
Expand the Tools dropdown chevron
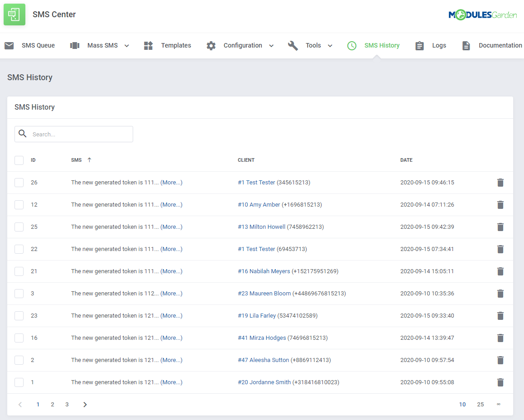(x=330, y=46)
